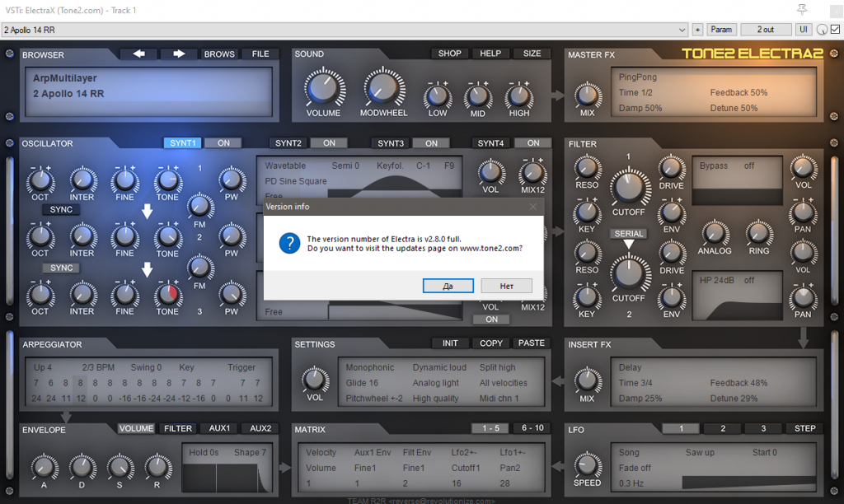Open Monophonic voice mode selector
The height and width of the screenshot is (504, 844).
tap(370, 367)
